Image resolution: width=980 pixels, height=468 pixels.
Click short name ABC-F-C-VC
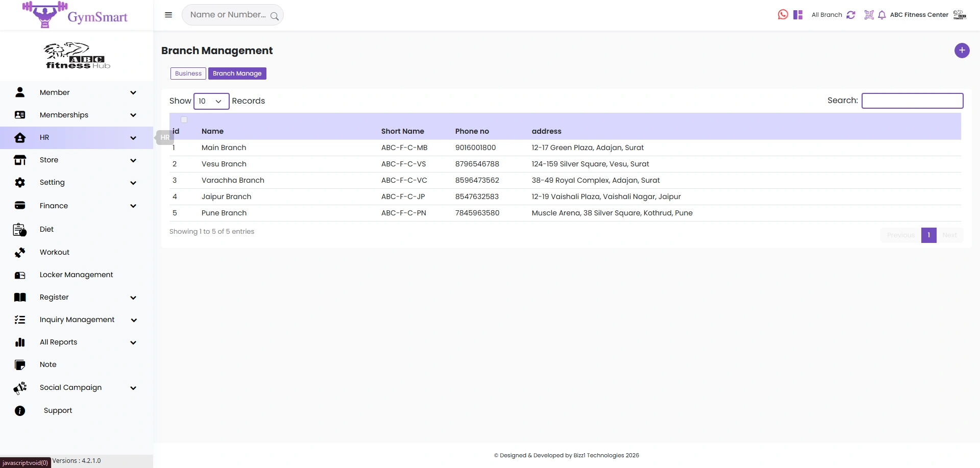pyautogui.click(x=404, y=180)
